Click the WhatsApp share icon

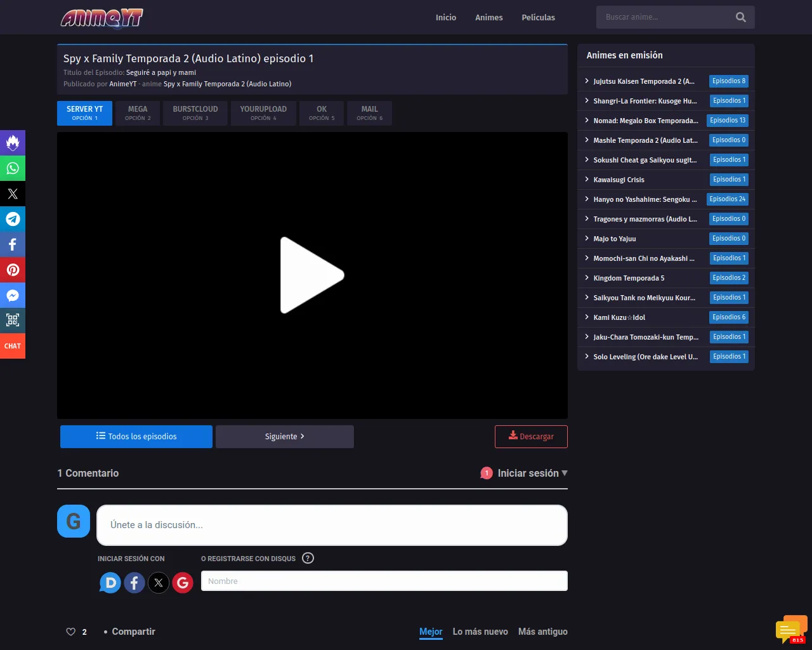click(x=13, y=168)
